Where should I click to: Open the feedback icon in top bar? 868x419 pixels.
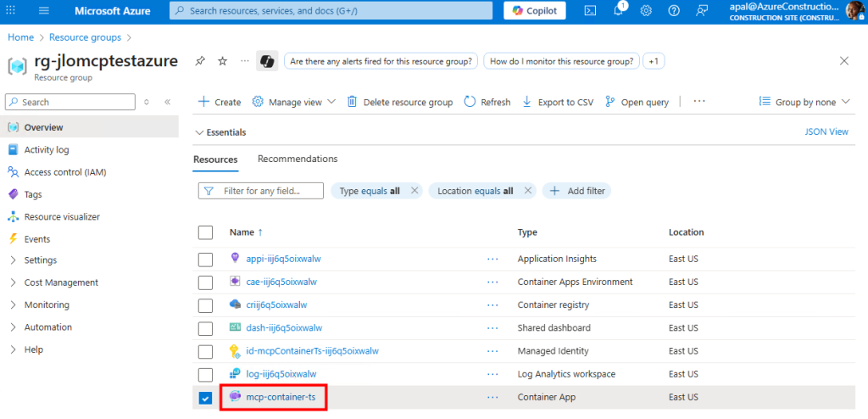coord(702,10)
